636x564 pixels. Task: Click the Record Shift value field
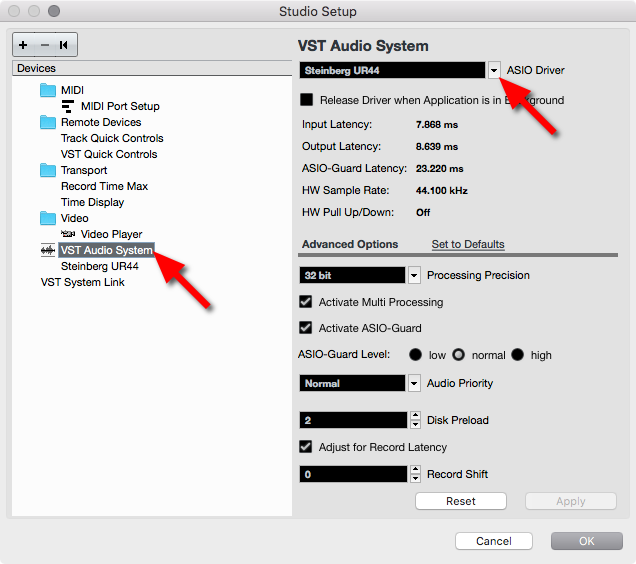tap(353, 474)
